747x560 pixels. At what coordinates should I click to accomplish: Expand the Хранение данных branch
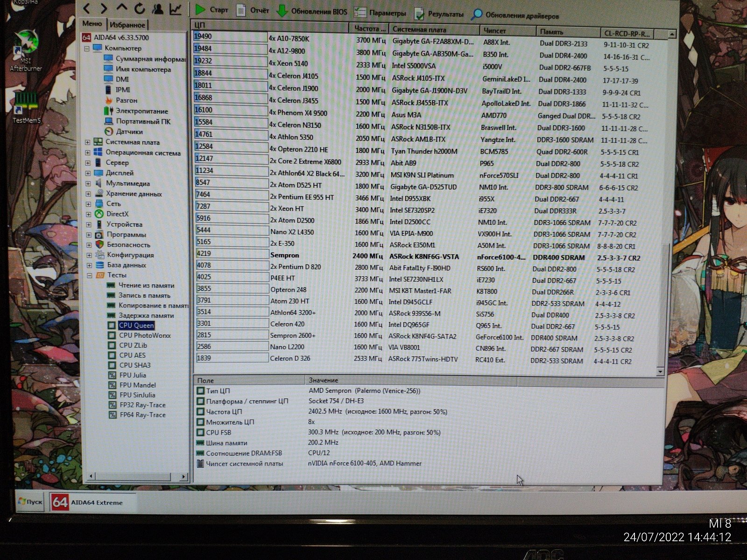point(88,194)
